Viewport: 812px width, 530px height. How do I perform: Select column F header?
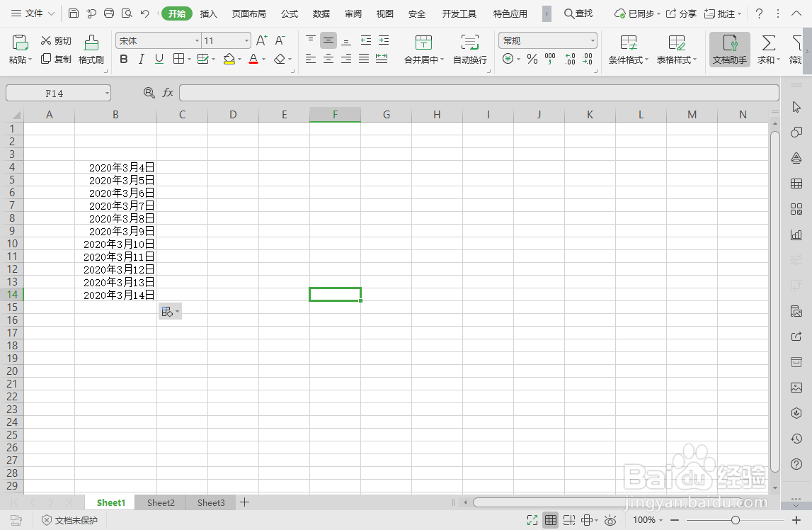[x=335, y=115]
